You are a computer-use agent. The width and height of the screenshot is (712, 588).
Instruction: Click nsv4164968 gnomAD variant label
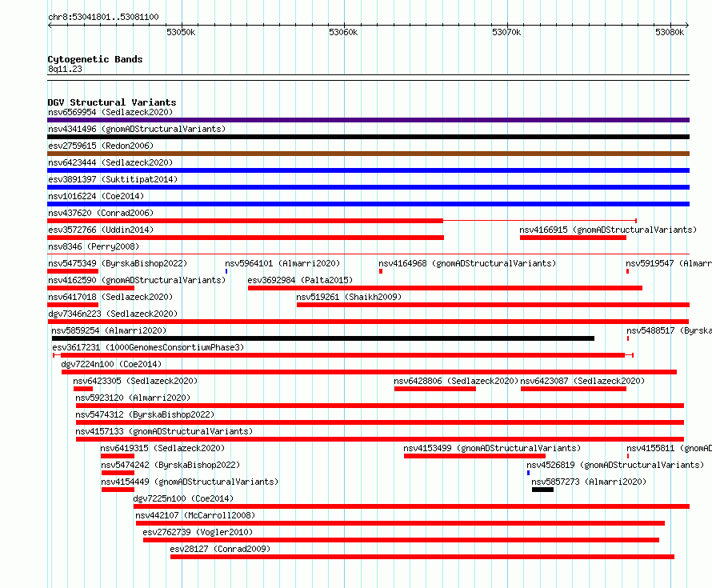pos(467,263)
